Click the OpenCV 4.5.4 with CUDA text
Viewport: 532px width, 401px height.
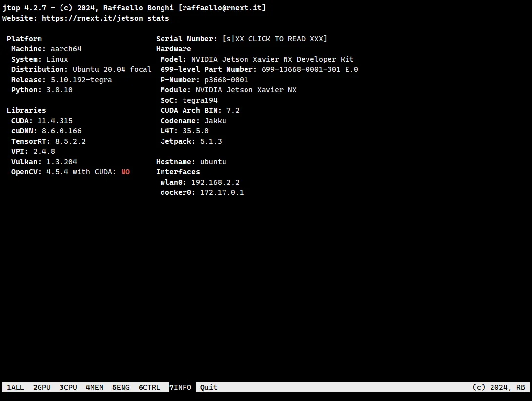click(64, 172)
